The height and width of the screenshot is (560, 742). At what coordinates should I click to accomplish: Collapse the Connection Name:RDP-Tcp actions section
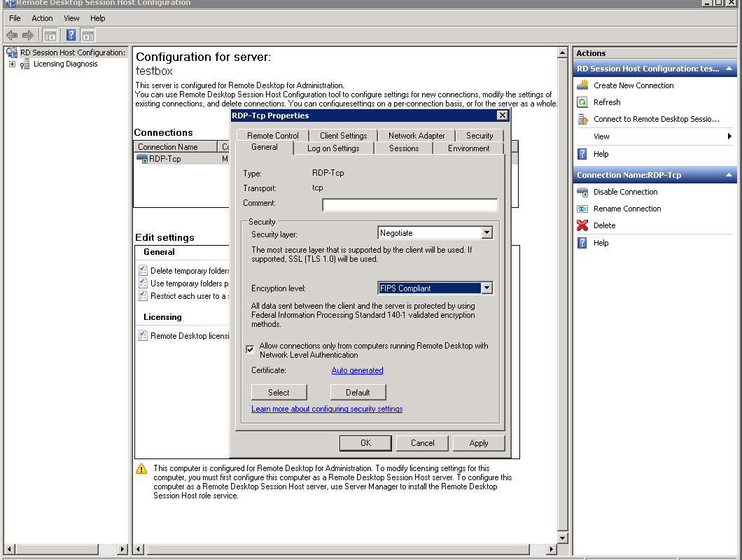point(729,175)
